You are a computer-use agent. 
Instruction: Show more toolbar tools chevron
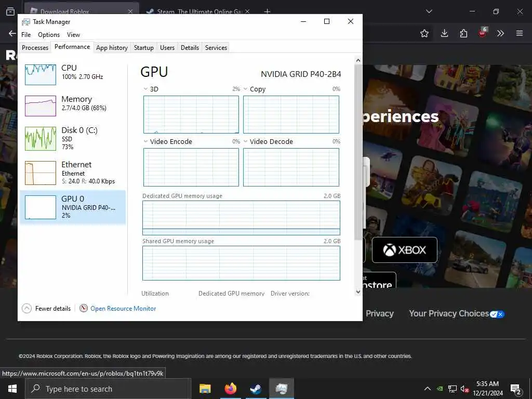(500, 33)
